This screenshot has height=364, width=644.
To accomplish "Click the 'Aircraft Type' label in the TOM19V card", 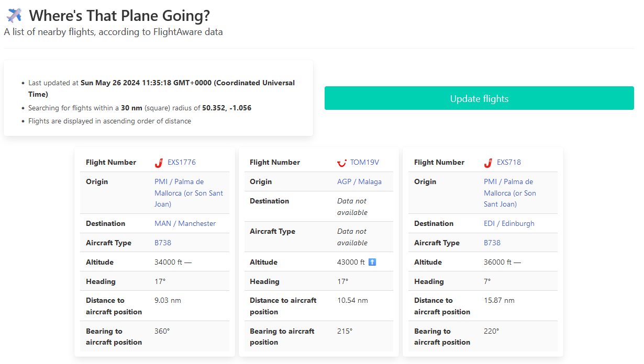I will click(x=273, y=231).
